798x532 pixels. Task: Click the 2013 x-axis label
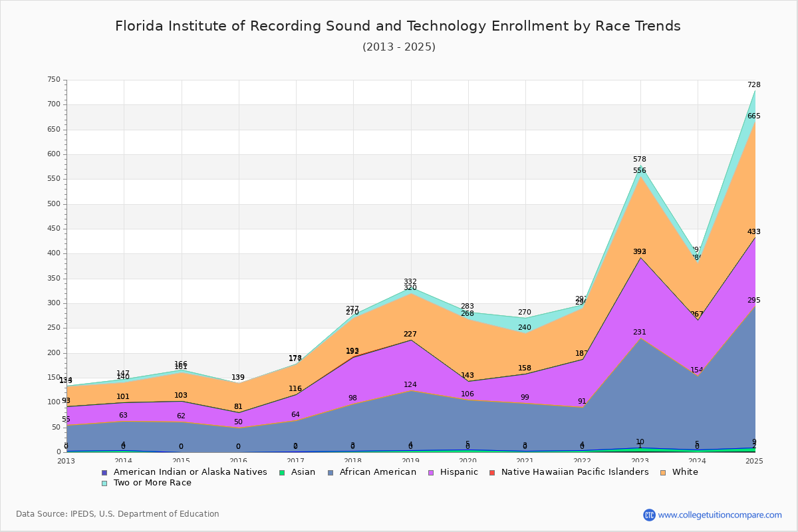tap(66, 460)
